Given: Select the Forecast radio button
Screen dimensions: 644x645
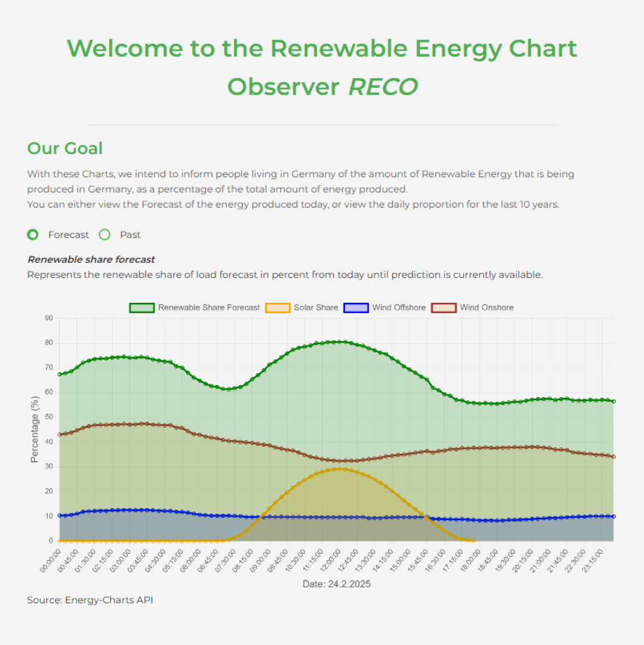Looking at the screenshot, I should coord(33,235).
